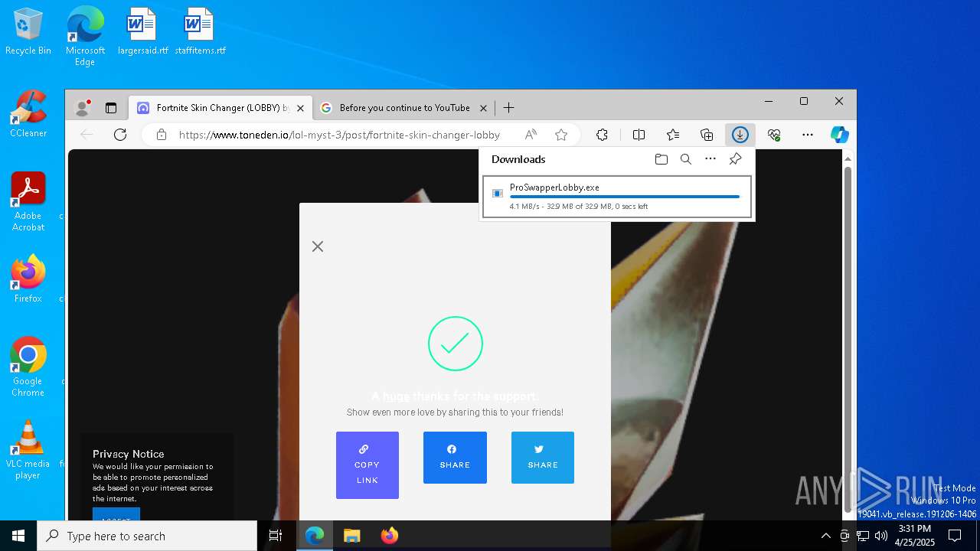Open the tab actions menu icon
This screenshot has width=980, height=551.
[111, 108]
